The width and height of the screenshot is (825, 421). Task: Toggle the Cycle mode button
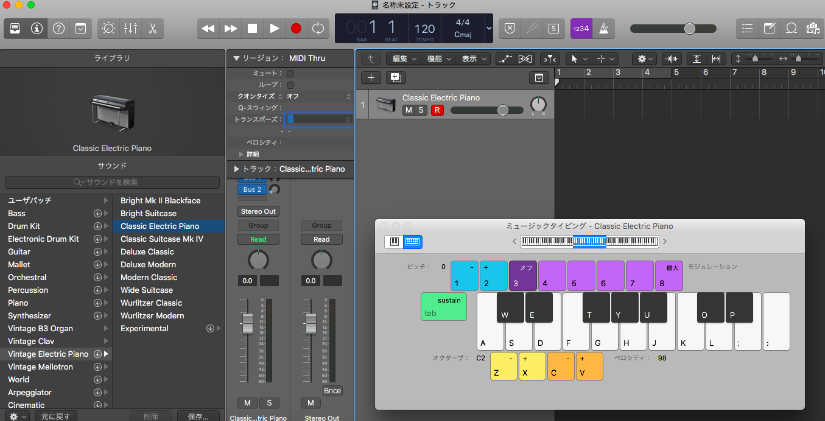pos(319,29)
